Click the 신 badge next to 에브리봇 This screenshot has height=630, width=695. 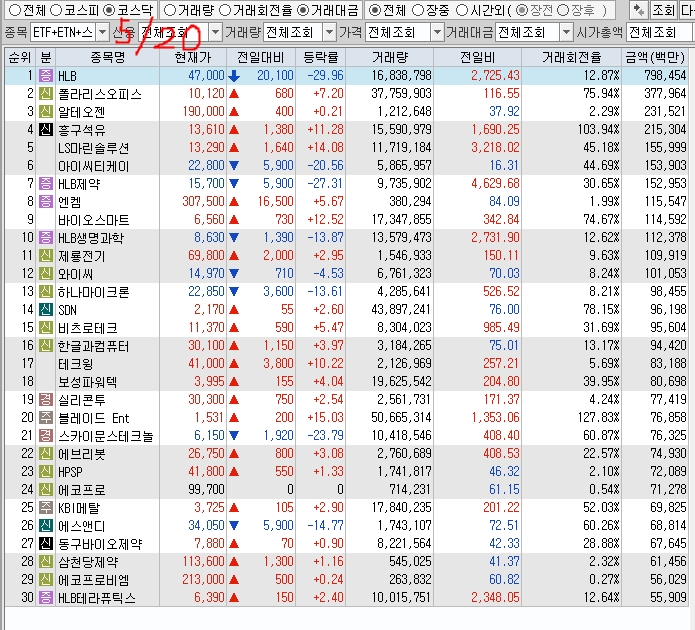[x=46, y=454]
